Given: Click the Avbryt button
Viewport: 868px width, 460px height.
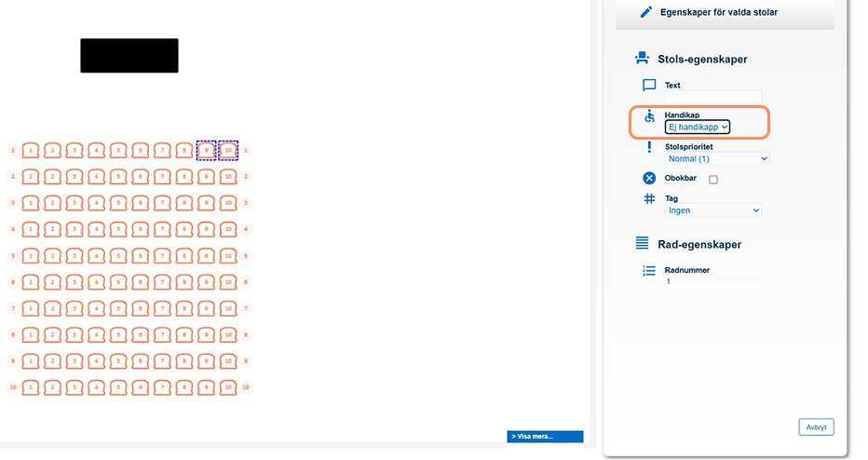Looking at the screenshot, I should [x=816, y=427].
